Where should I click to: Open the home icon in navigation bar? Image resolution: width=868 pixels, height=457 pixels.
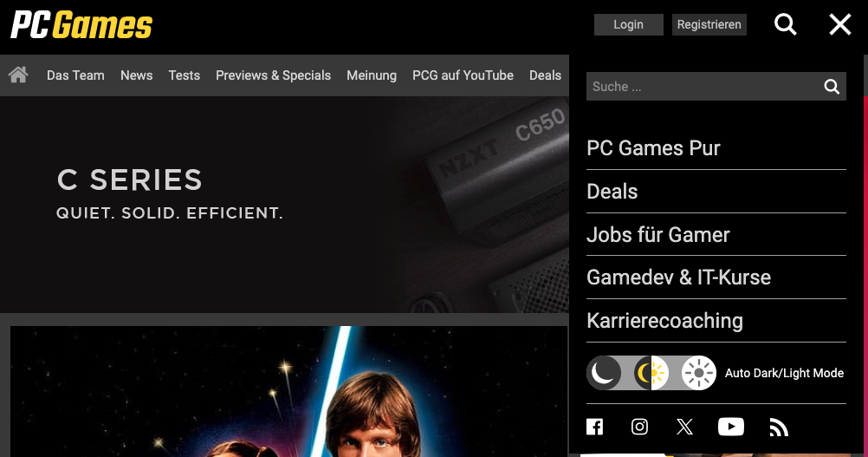coord(18,75)
